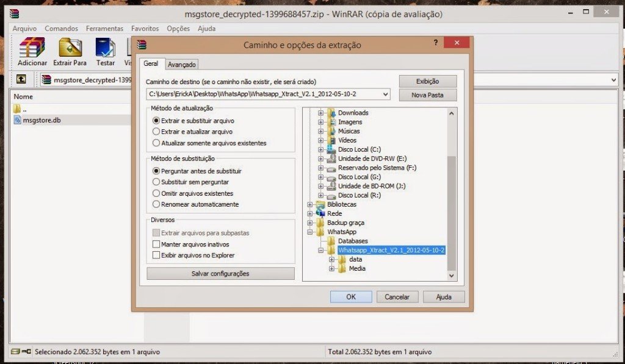Select Unidade de BD-ROM (J:)
The image size is (625, 364).
click(x=372, y=186)
